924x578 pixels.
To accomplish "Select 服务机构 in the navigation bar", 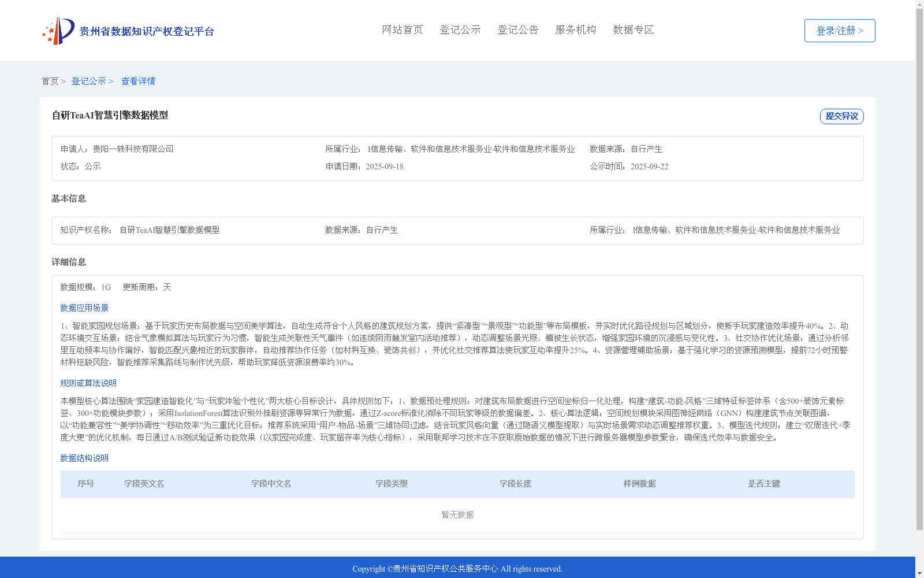I will coord(576,30).
